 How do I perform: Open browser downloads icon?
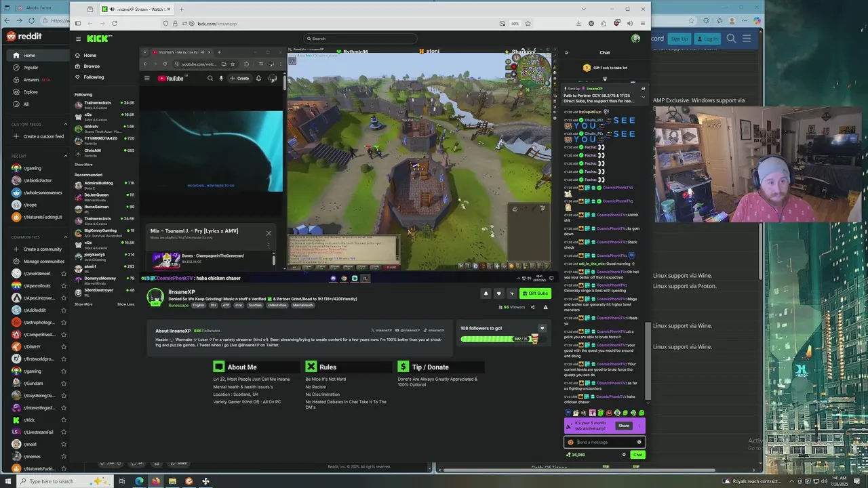click(x=579, y=23)
